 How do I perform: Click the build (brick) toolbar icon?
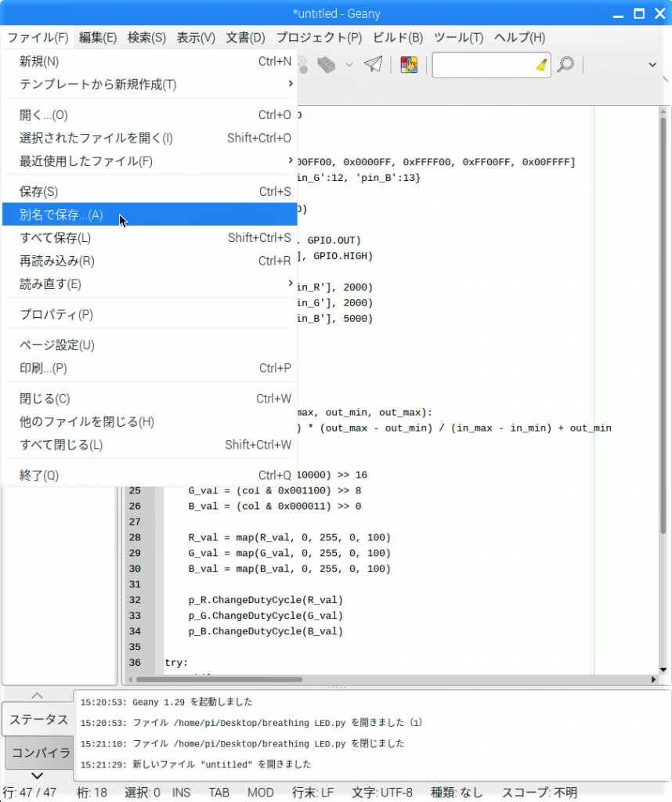pyautogui.click(x=327, y=65)
